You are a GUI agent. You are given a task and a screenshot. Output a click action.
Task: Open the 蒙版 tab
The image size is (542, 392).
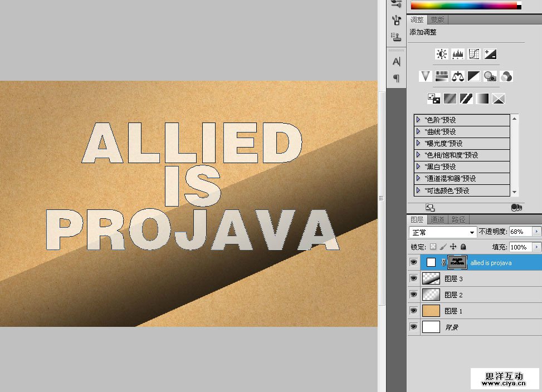(438, 19)
